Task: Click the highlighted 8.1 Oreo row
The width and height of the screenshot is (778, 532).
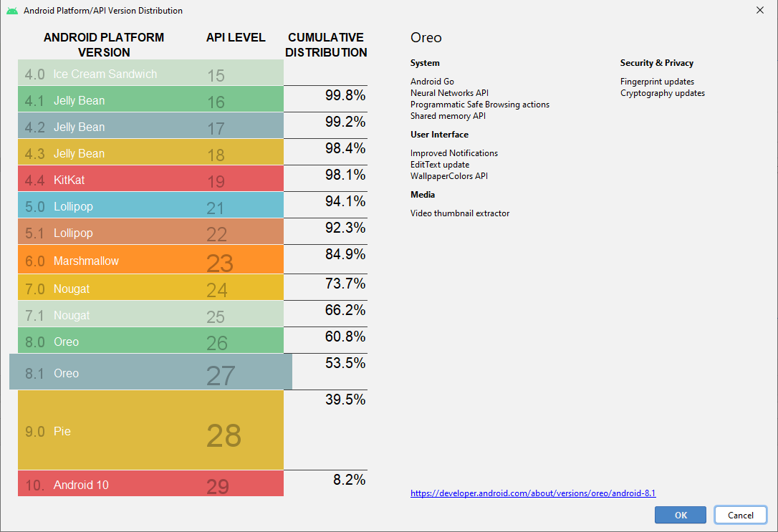Action: click(150, 372)
